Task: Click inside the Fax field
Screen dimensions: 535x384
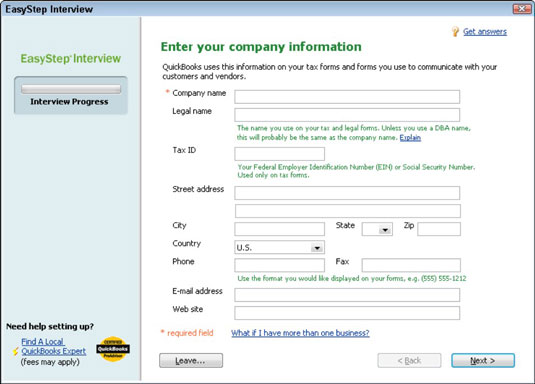Action: (x=411, y=265)
